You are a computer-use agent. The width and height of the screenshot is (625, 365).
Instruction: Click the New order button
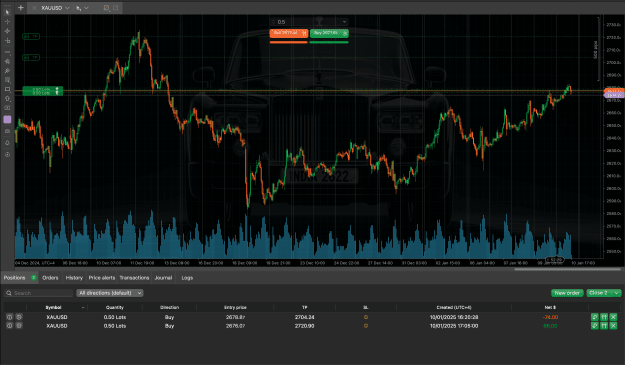[567, 293]
